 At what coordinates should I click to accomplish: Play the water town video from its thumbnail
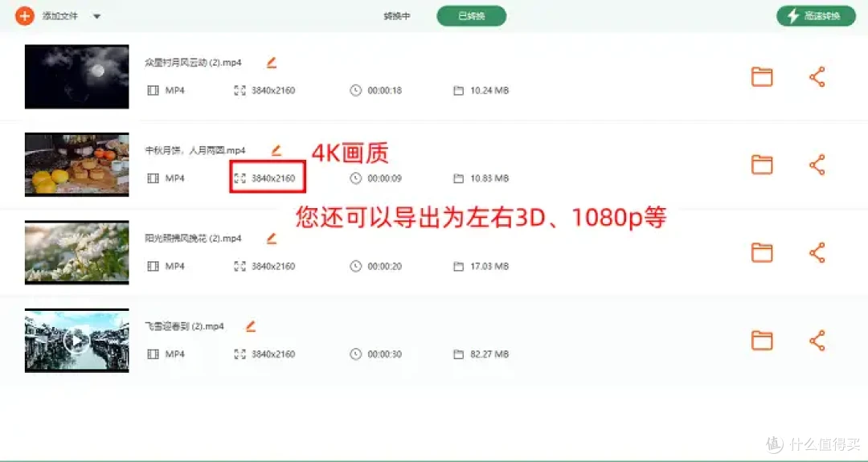pos(77,341)
